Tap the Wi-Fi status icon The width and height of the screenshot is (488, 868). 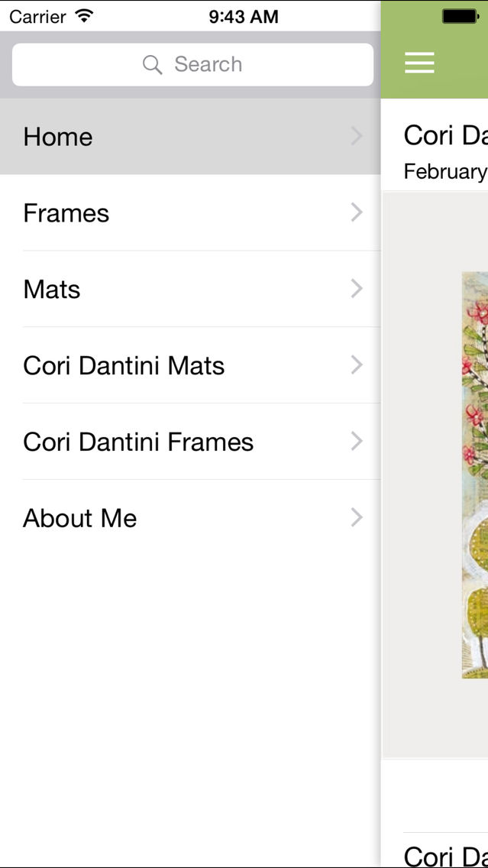[84, 16]
